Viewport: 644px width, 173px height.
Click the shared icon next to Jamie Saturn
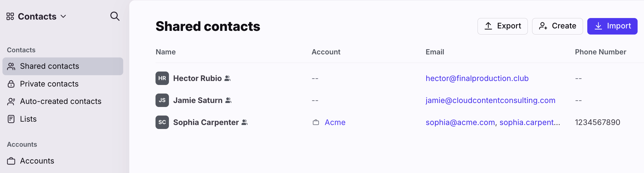coord(228,100)
